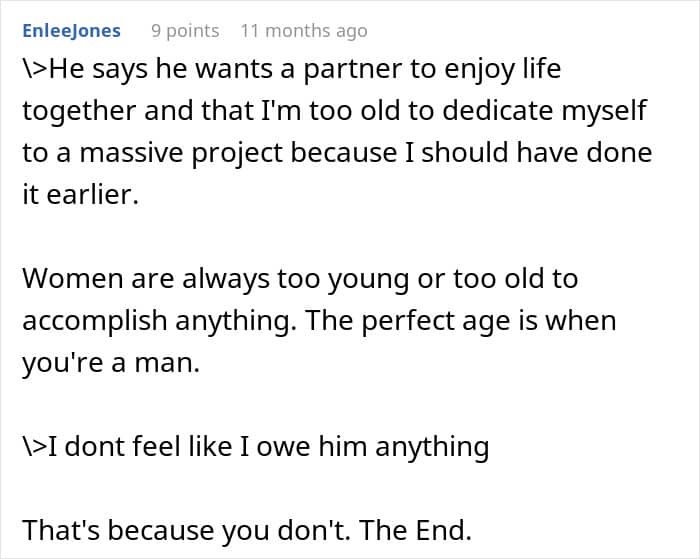The height and width of the screenshot is (559, 700).
Task: Click the "9 points" comment score
Action: (x=185, y=31)
